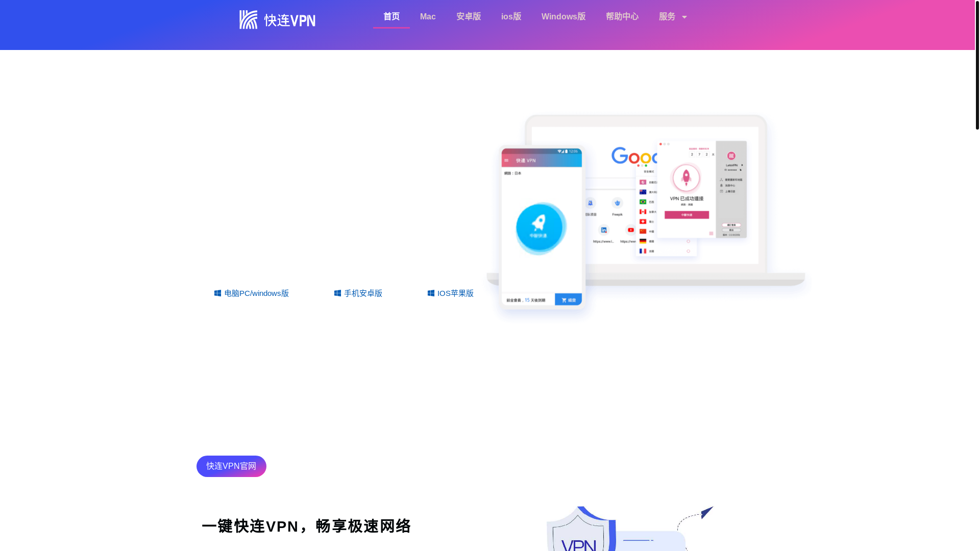Open the 帮助中心 page
The height and width of the screenshot is (551, 980).
coord(622,17)
